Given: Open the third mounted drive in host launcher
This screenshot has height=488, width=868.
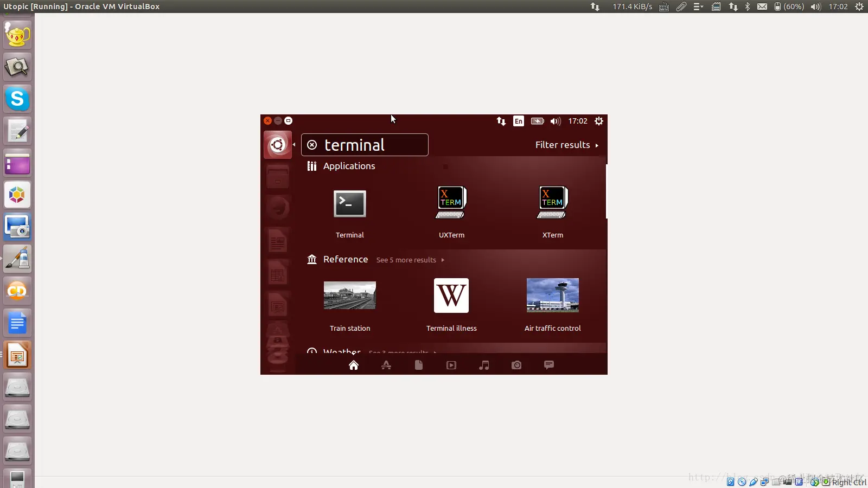Looking at the screenshot, I should tap(17, 451).
